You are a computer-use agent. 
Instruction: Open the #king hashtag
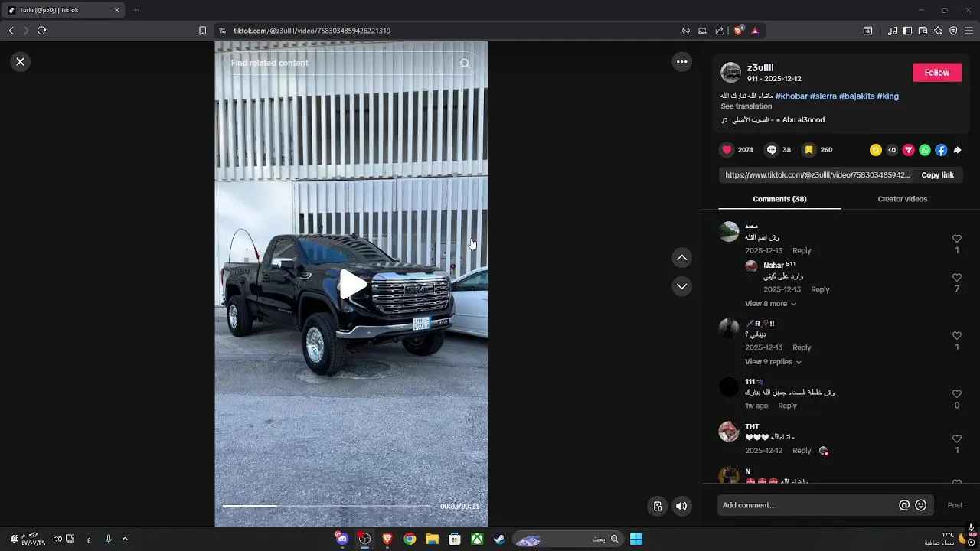[x=888, y=96]
